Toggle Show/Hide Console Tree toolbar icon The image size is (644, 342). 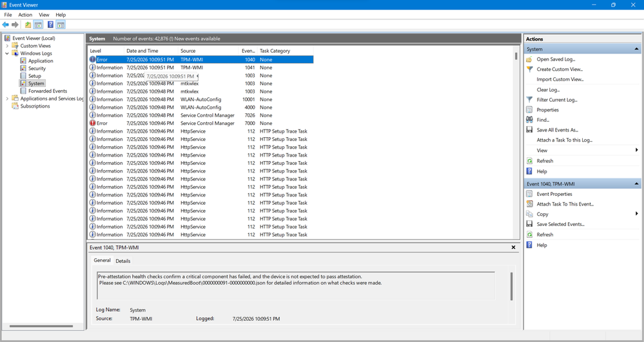pos(38,25)
